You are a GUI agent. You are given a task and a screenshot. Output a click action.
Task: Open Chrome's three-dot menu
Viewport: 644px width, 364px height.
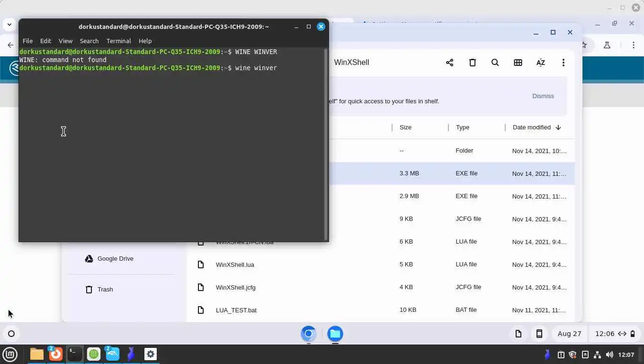634,45
